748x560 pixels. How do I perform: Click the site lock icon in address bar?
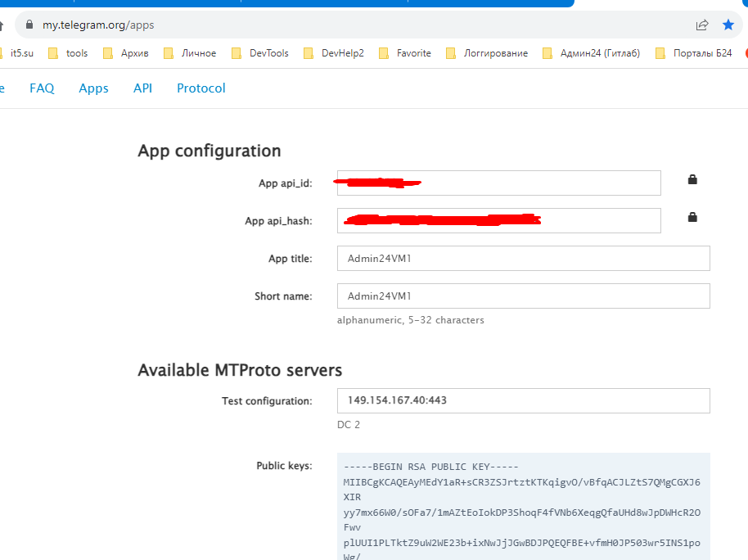tap(29, 25)
